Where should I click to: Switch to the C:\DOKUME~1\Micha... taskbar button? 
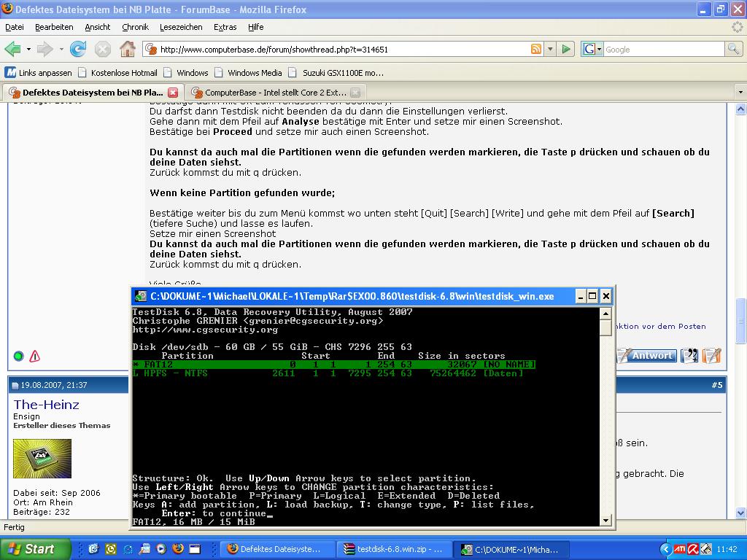click(x=510, y=549)
